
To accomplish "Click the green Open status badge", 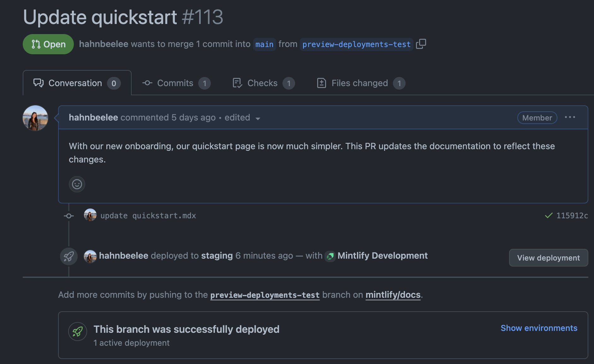I will pos(48,44).
